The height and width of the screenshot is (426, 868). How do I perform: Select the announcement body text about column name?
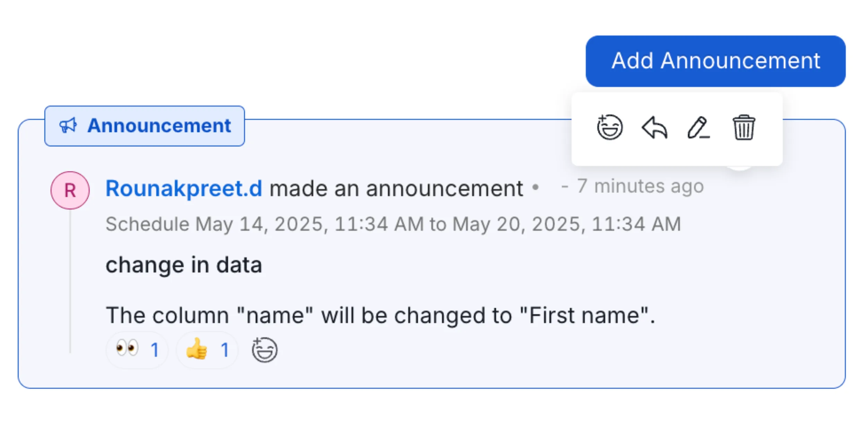380,315
